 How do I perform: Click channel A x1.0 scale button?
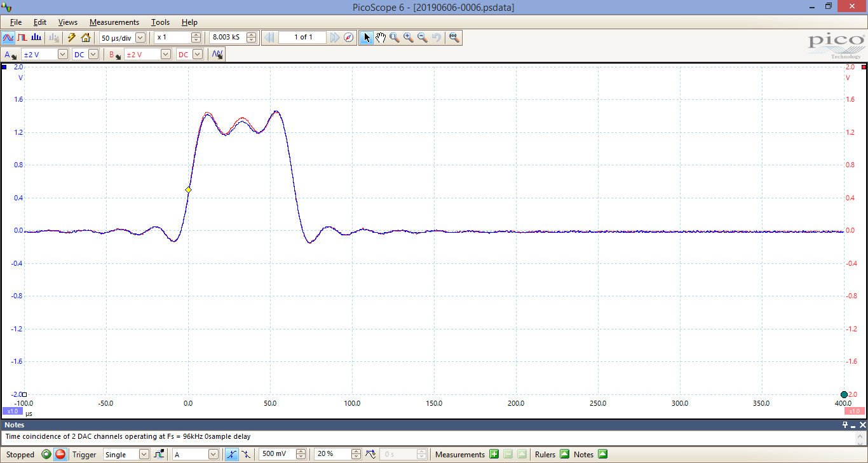click(x=12, y=411)
